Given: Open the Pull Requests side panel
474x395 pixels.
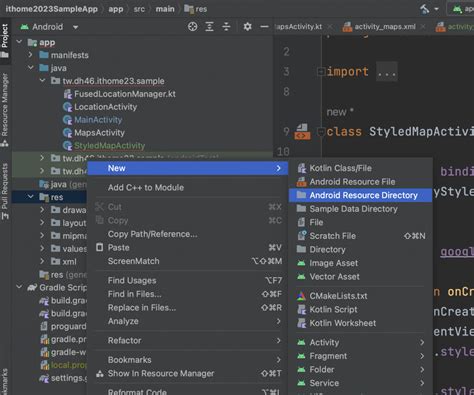Looking at the screenshot, I should coord(5,192).
